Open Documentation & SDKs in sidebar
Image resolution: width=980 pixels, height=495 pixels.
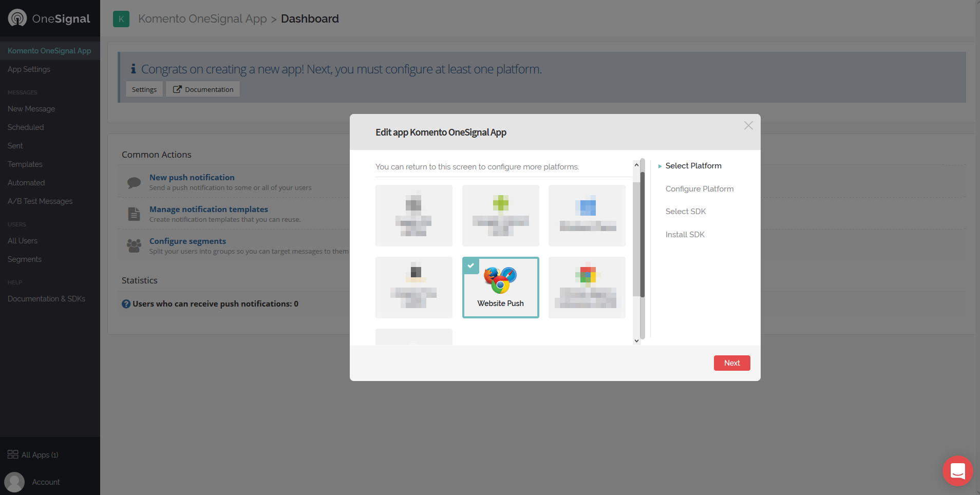[46, 299]
